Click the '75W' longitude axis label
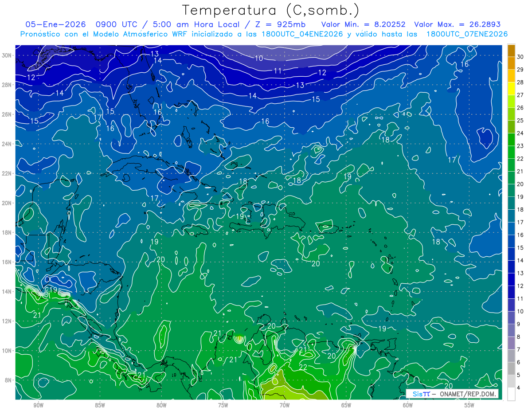 (x=223, y=405)
